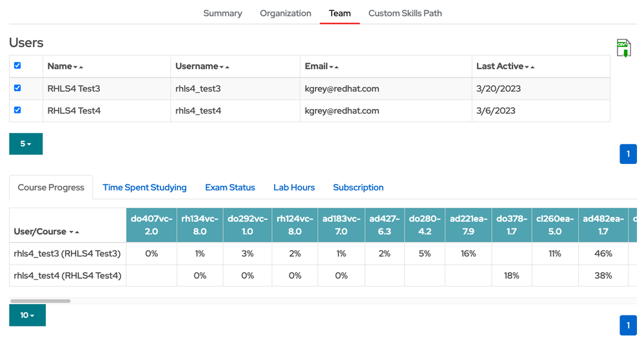View the Exam Status tab
The width and height of the screenshot is (644, 342).
(230, 188)
